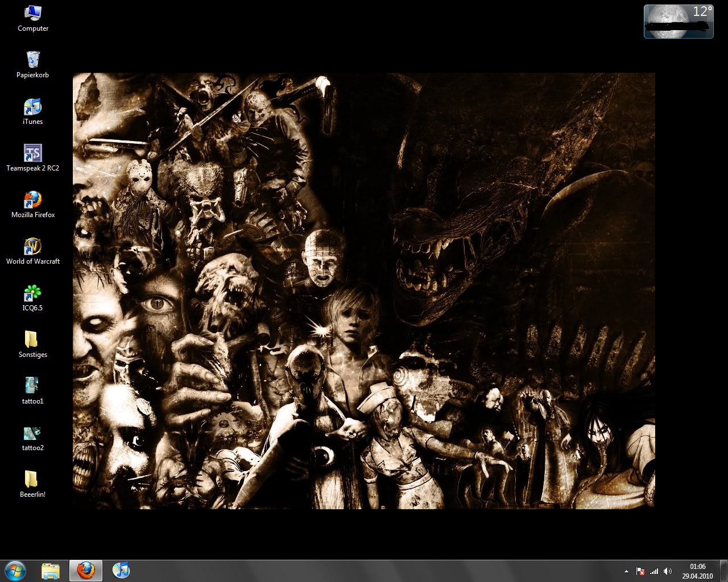728x582 pixels.
Task: Switch to Firefox in the taskbar
Action: tap(86, 571)
